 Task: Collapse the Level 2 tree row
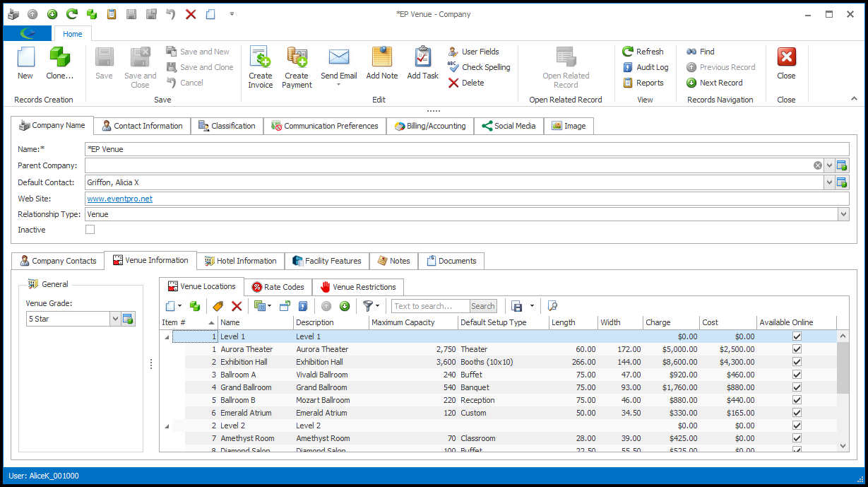167,426
